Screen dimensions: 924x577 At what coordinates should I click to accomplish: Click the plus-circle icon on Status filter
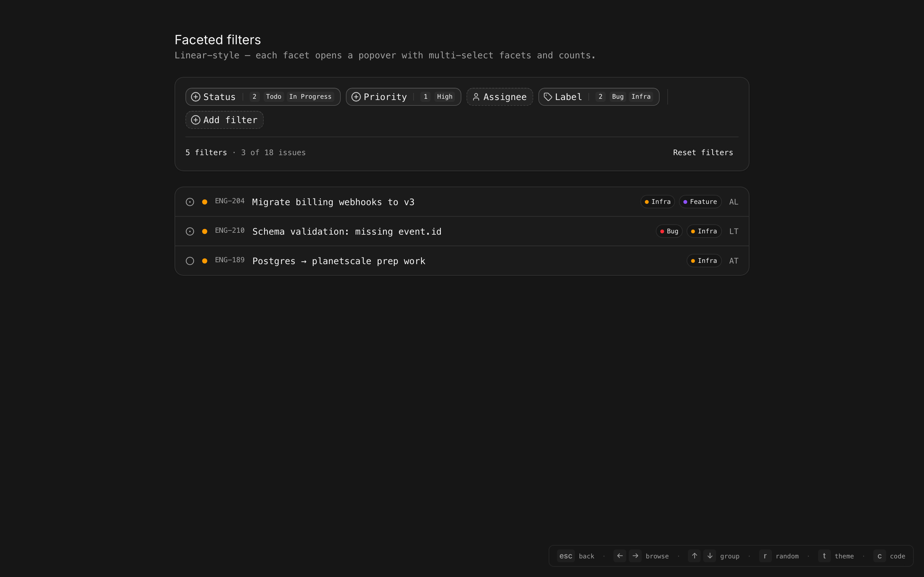coord(195,97)
